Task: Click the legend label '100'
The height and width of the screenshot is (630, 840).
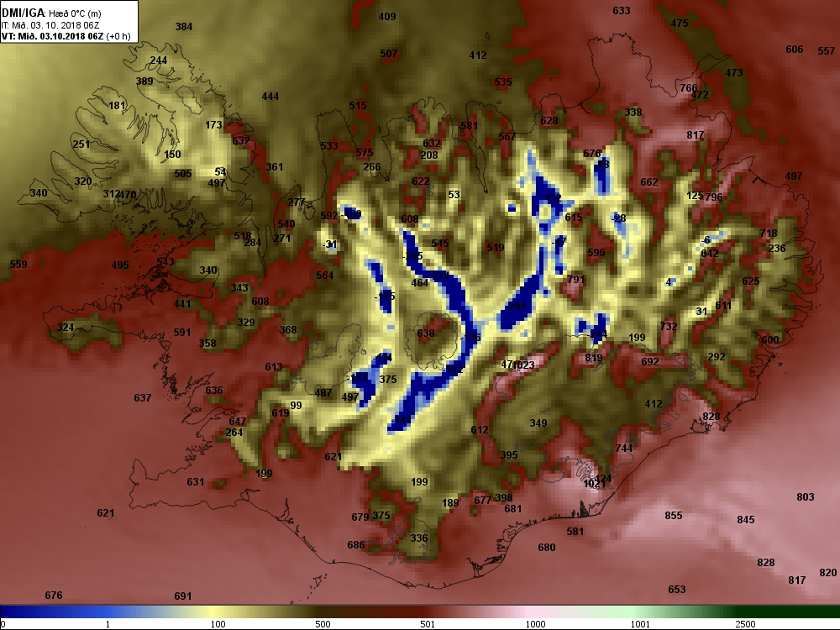Action: [x=218, y=624]
